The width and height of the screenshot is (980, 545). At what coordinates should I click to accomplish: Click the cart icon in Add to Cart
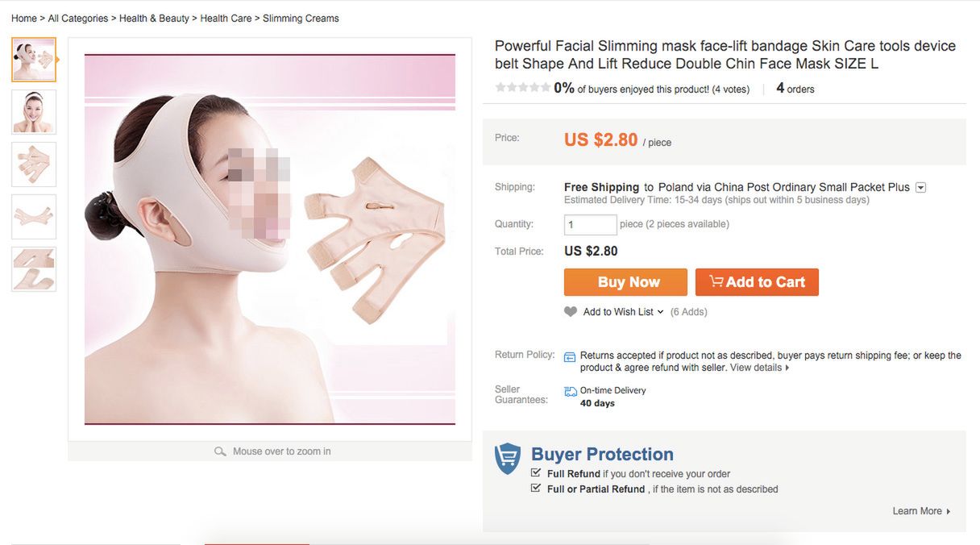click(x=716, y=281)
